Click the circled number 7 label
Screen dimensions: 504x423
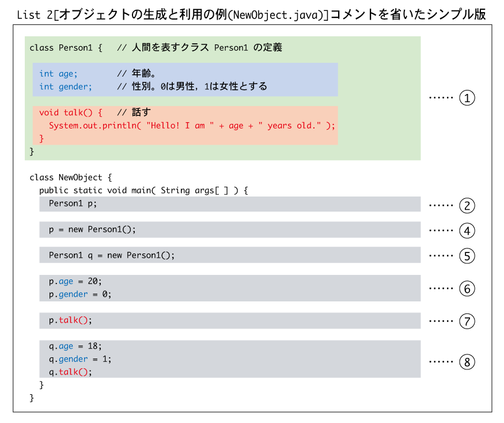point(467,322)
